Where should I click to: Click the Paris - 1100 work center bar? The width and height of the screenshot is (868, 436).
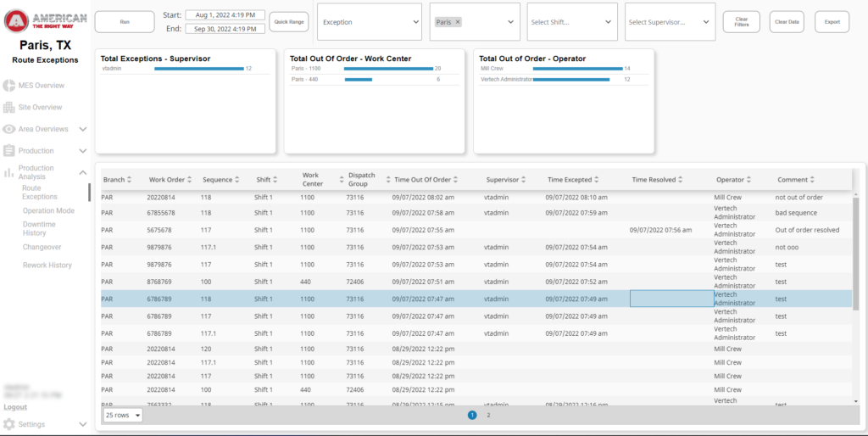[388, 69]
